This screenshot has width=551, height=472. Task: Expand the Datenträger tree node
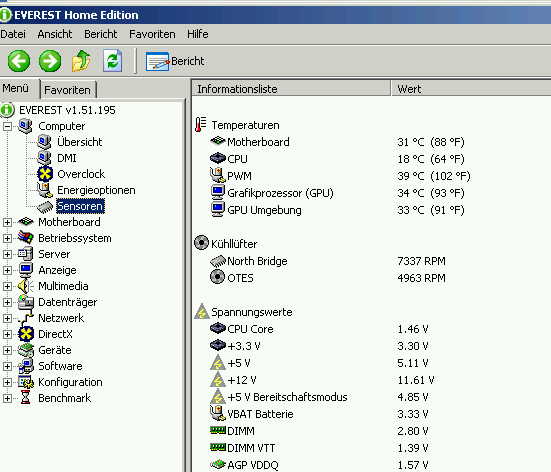point(7,302)
